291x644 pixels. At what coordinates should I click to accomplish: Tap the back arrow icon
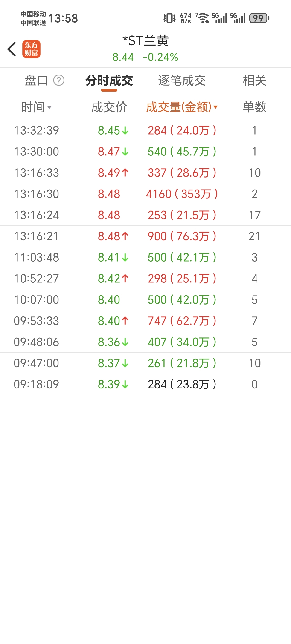tap(12, 49)
